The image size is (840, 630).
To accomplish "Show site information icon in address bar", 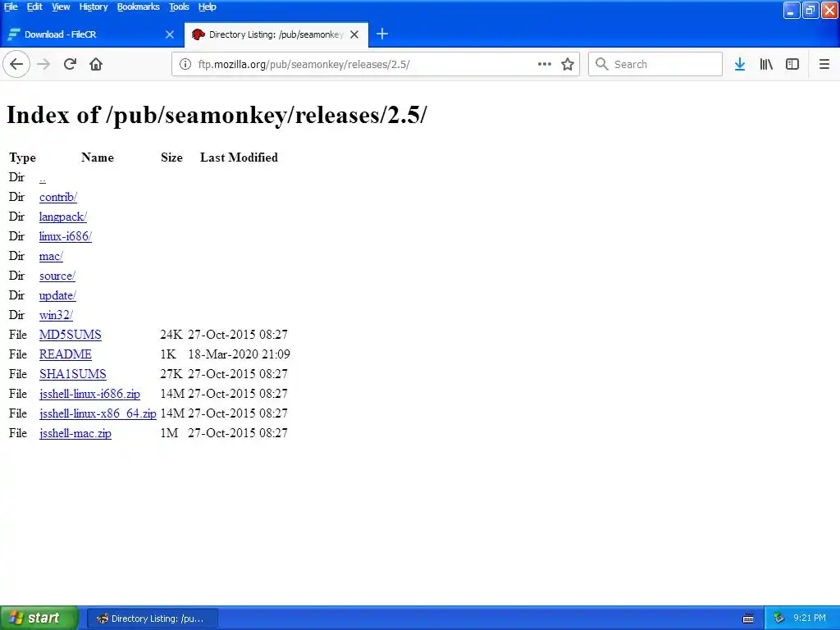I will click(185, 64).
